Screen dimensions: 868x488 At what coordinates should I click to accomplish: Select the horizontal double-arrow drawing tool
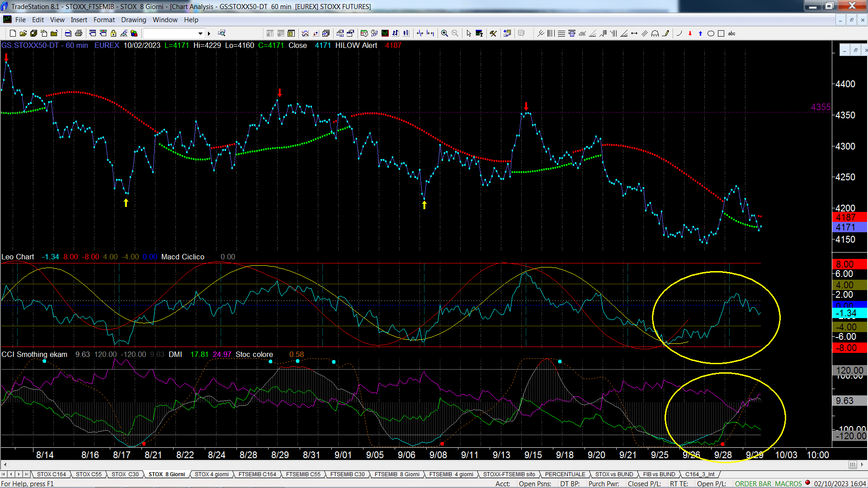coord(634,33)
